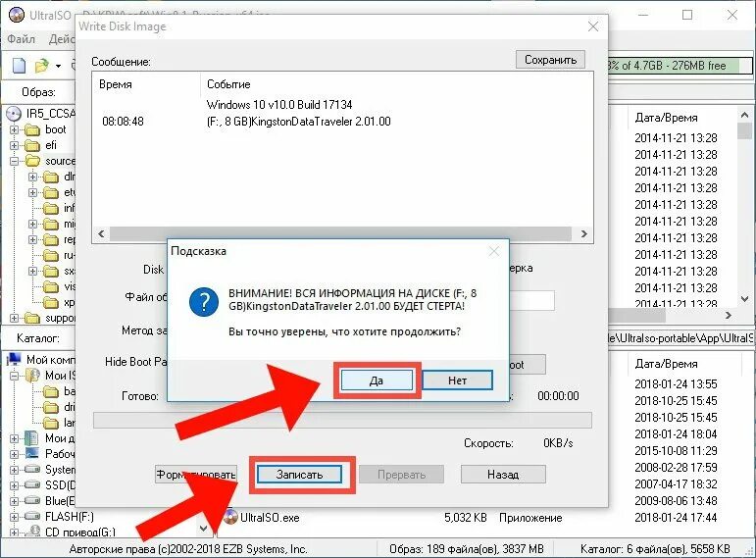
Task: Select the Blue drive icon
Action: pos(31,501)
